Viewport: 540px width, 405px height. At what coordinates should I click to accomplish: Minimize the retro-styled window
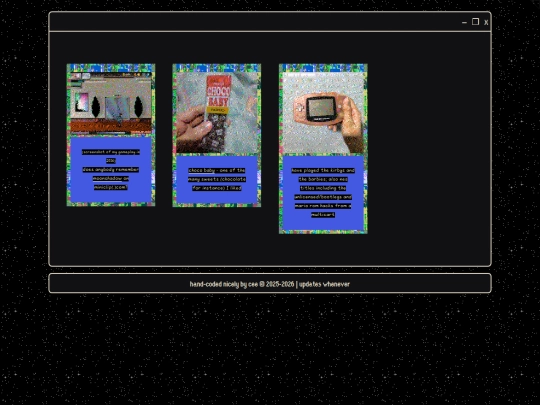[464, 22]
